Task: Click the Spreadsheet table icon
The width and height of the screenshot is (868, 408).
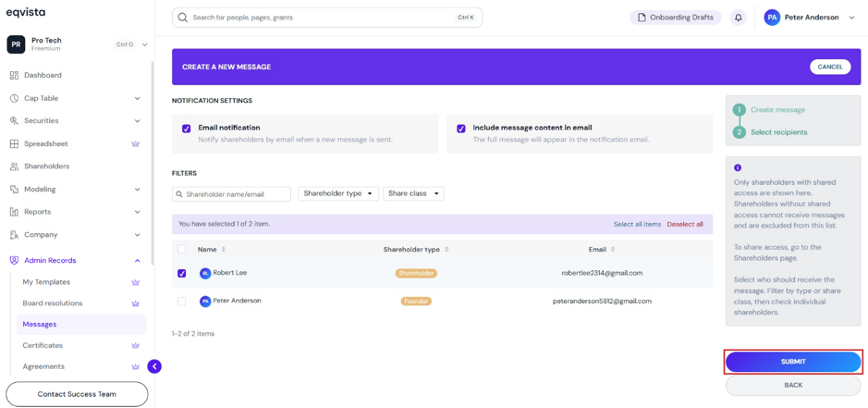Action: (15, 143)
